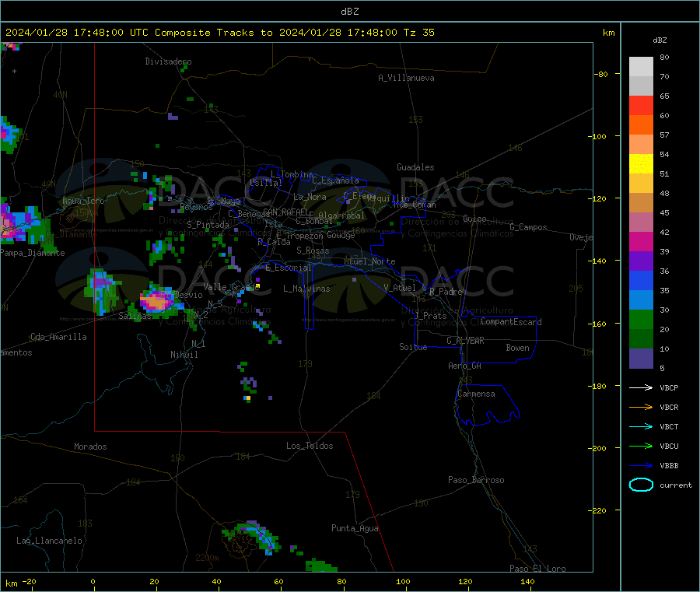700x592 pixels.
Task: Click the orange VBCR arrow legend icon
Action: (x=641, y=407)
